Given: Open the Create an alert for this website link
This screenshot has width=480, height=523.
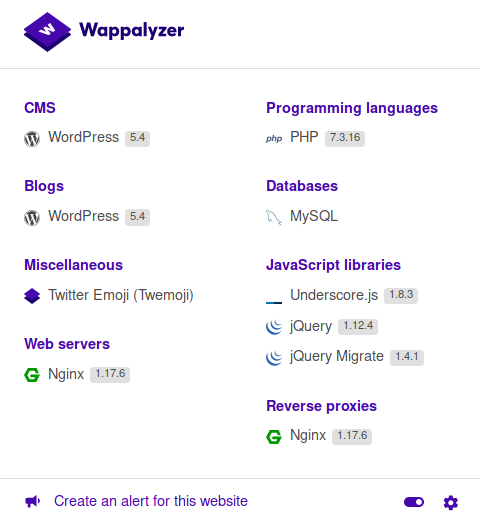Looking at the screenshot, I should tap(151, 501).
